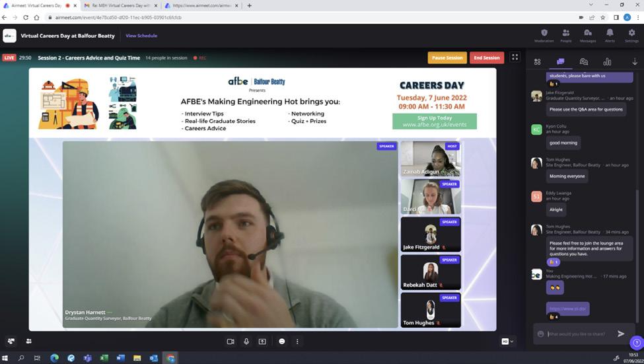Open the help floating button
This screenshot has width=644, height=364.
point(637,343)
